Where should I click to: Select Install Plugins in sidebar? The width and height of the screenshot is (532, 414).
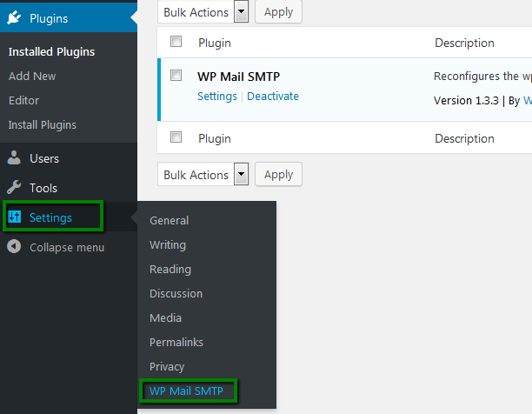43,125
